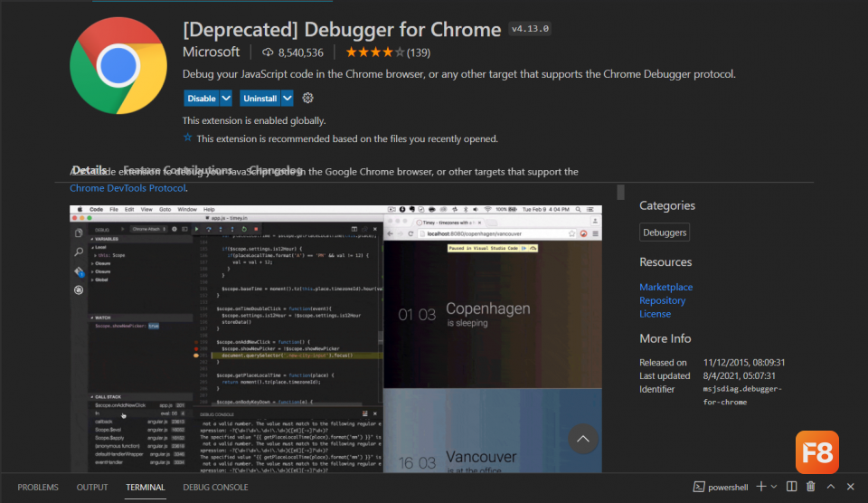Open the Feature Contributions tab

tap(178, 170)
